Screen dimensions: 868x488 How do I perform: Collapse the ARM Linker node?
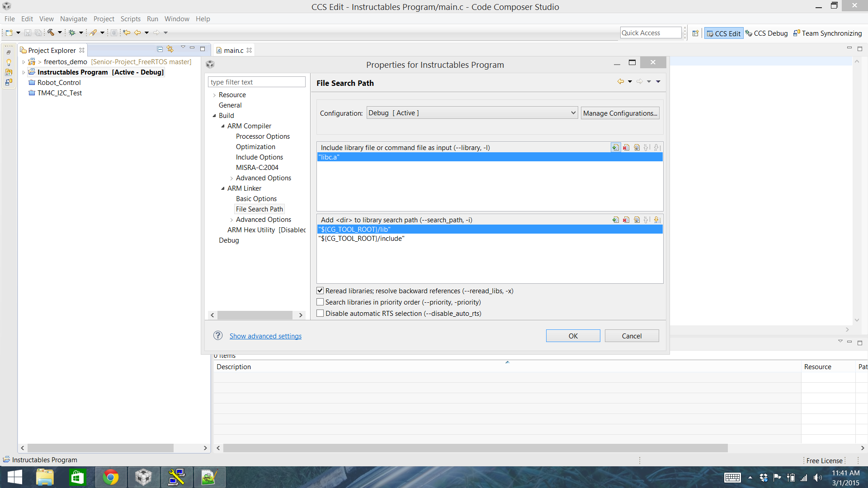click(x=223, y=188)
